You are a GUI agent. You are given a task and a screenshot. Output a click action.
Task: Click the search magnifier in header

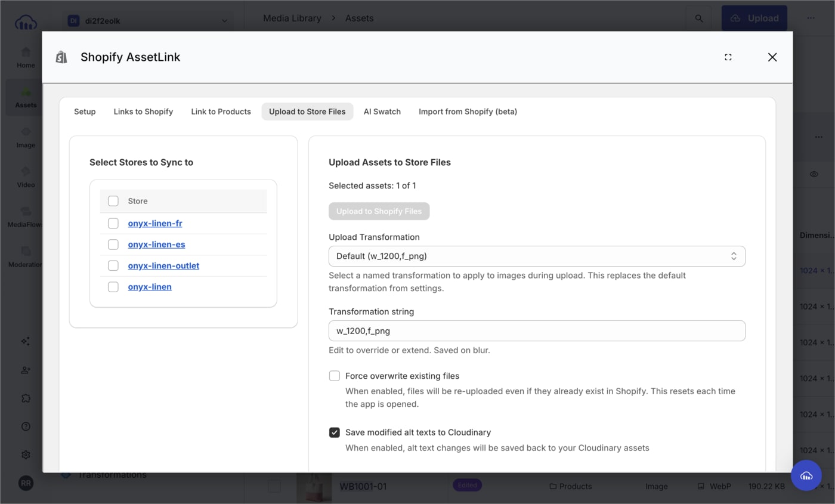698,18
